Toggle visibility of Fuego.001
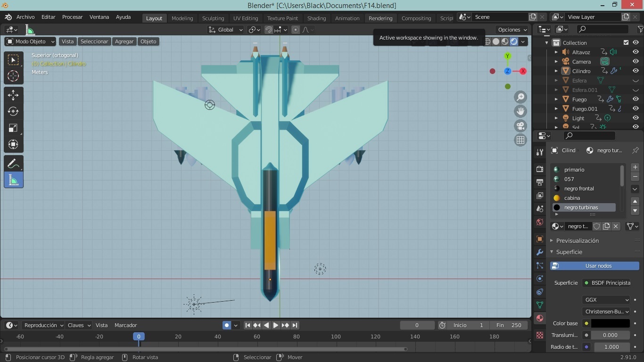The image size is (644, 362). tap(636, 108)
